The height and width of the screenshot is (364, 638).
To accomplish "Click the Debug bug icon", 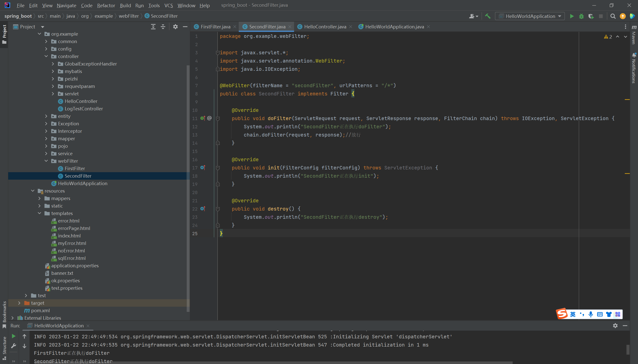I will click(x=581, y=16).
